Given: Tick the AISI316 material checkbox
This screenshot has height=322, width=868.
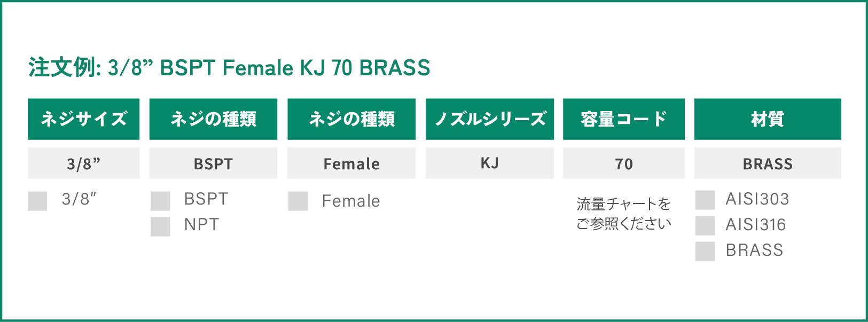Looking at the screenshot, I should click(x=705, y=226).
